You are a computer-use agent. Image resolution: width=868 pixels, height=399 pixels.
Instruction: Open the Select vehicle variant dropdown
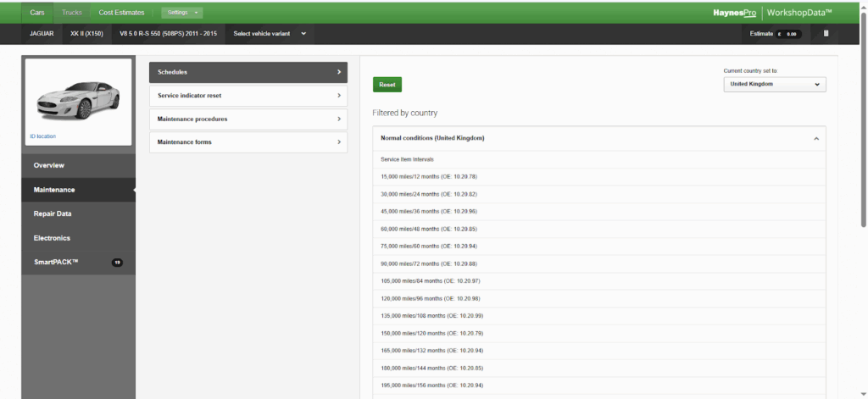269,34
